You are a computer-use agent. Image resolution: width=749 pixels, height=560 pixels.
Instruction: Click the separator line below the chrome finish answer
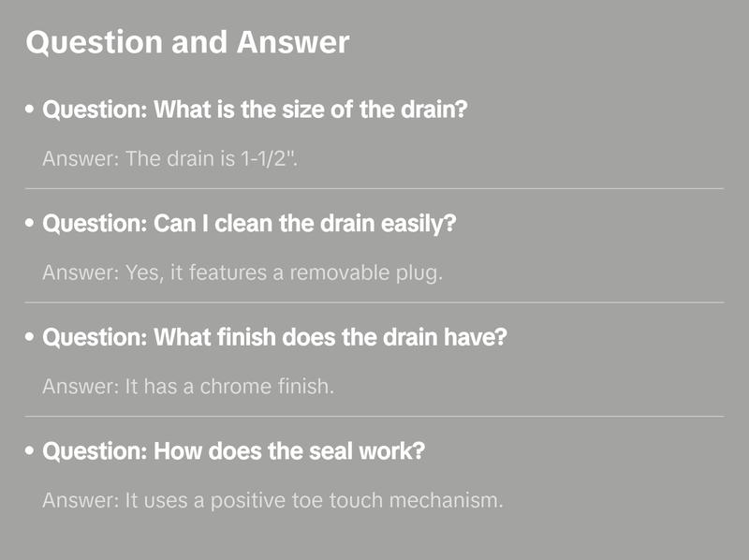pyautogui.click(x=374, y=416)
